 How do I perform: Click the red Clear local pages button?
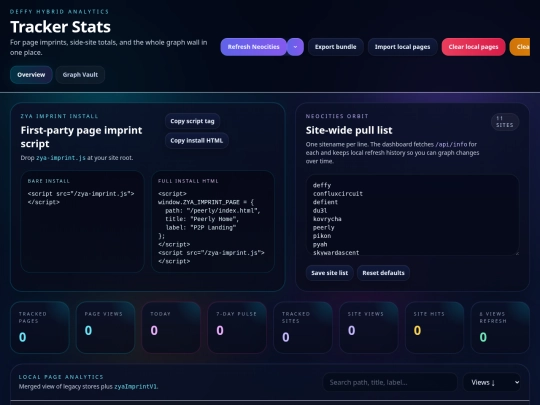click(473, 47)
